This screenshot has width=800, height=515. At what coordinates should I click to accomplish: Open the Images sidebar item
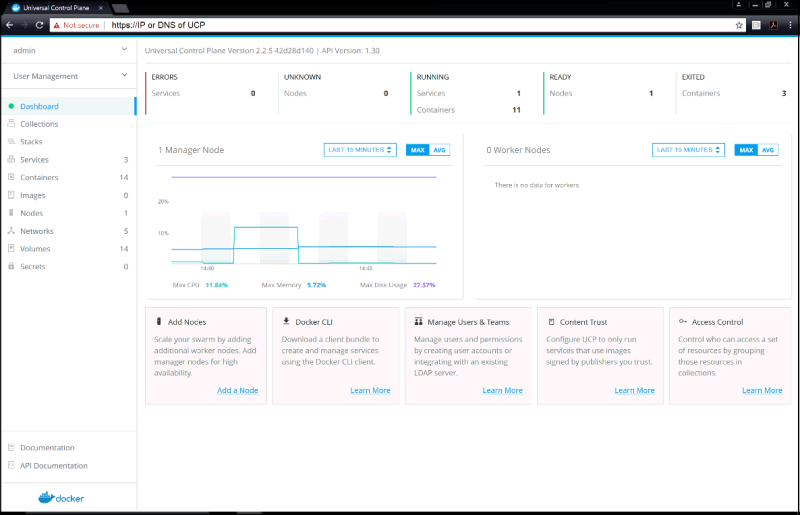tap(34, 195)
